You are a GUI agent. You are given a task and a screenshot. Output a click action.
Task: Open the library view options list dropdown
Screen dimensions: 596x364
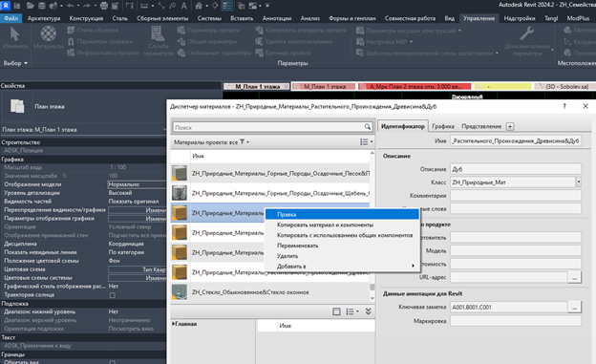352,311
